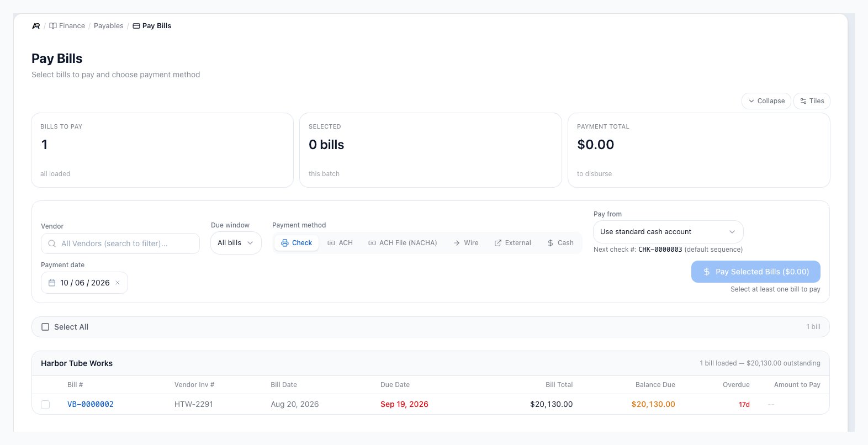
Task: Select Wire as payment method
Action: (465, 243)
